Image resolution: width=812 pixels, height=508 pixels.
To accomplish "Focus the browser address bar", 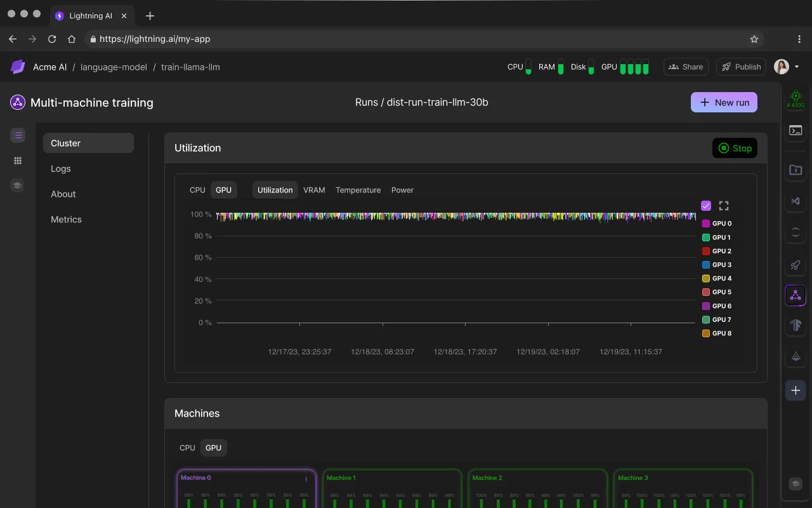I will tap(424, 39).
